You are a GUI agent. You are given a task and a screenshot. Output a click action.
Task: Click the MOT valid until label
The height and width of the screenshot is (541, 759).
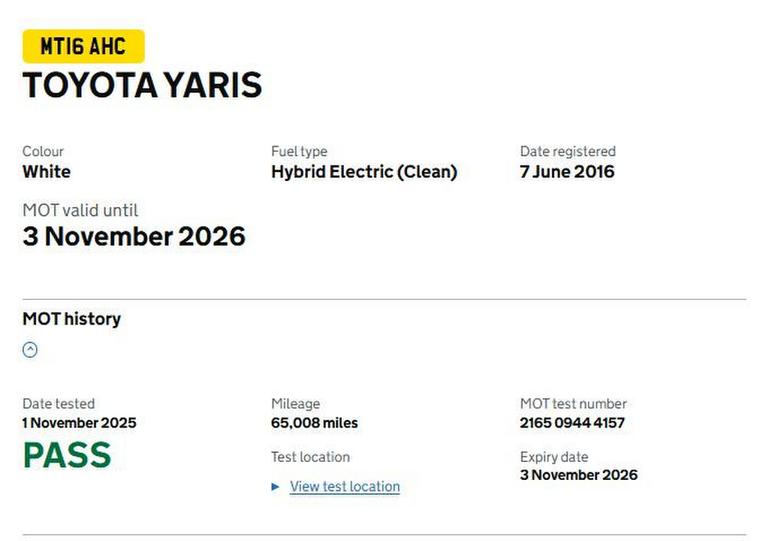80,211
